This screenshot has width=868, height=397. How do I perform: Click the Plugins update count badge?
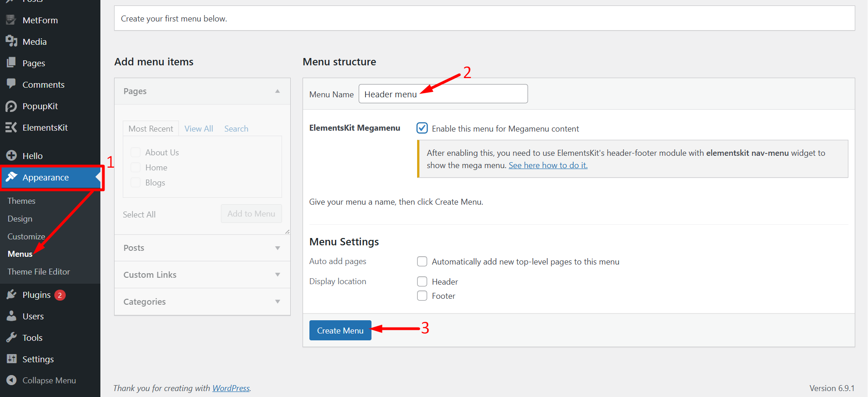[x=60, y=295]
